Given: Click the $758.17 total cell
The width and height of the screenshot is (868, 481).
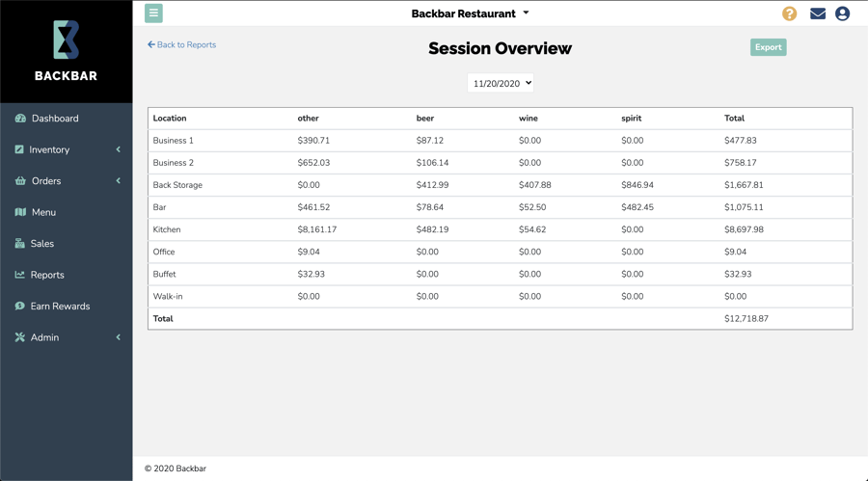Looking at the screenshot, I should coord(740,163).
